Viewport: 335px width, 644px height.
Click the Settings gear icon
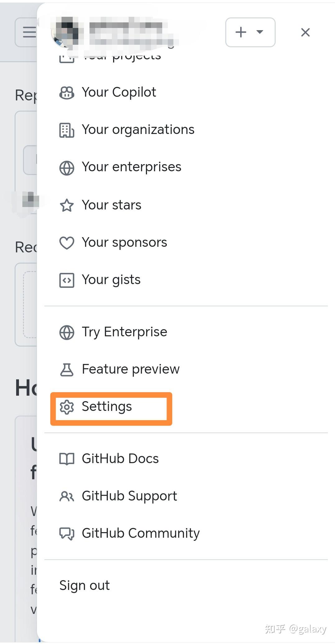point(67,407)
